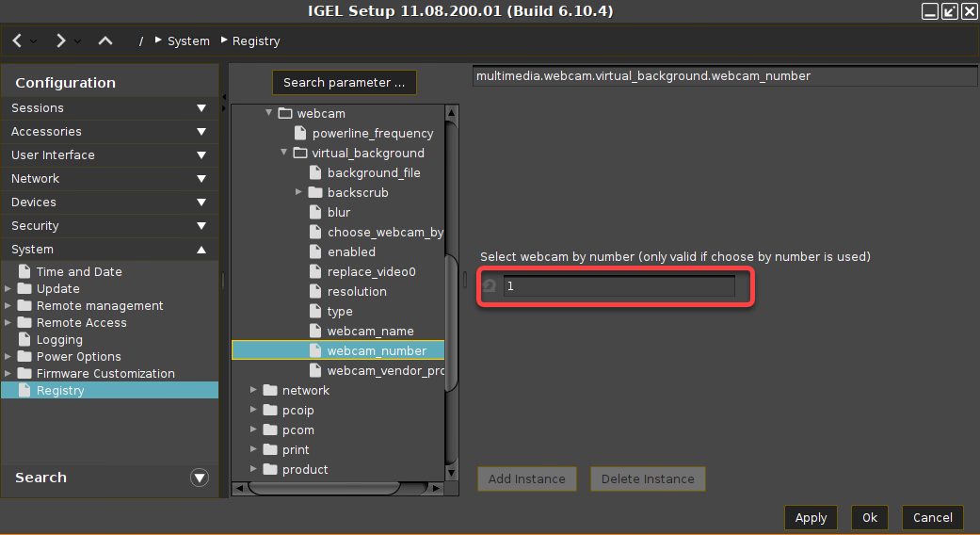Collapse the webcam tree node

coord(269,113)
